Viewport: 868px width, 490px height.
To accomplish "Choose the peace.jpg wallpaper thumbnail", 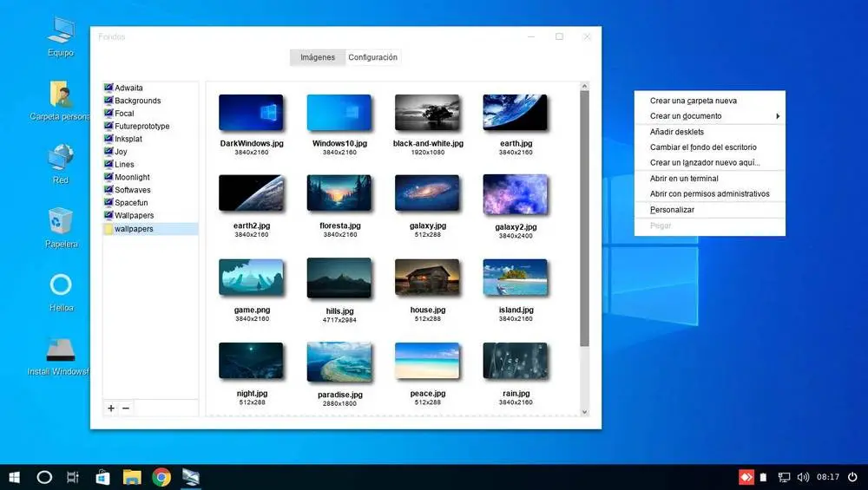I will pyautogui.click(x=427, y=361).
